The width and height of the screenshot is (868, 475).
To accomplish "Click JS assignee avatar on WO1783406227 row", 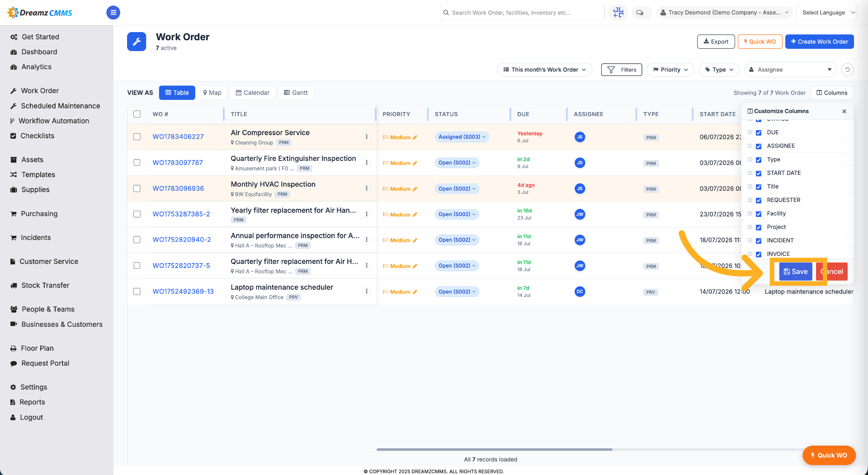I will pos(580,137).
